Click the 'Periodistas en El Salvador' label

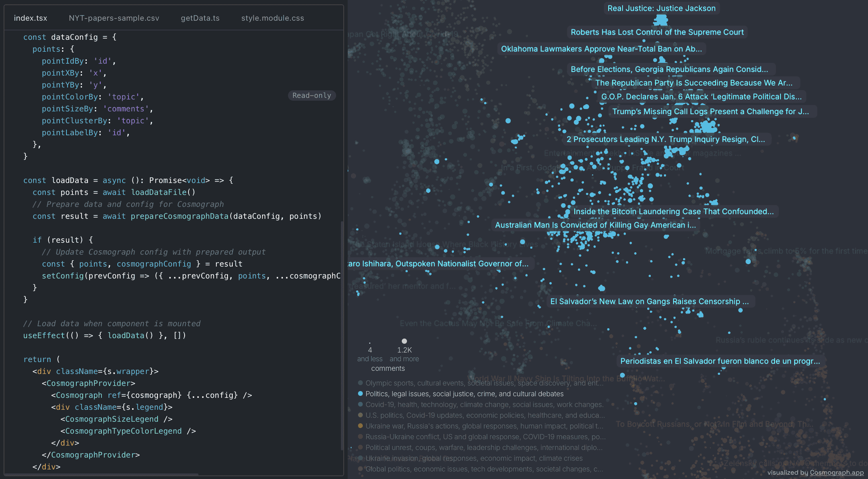coord(720,361)
